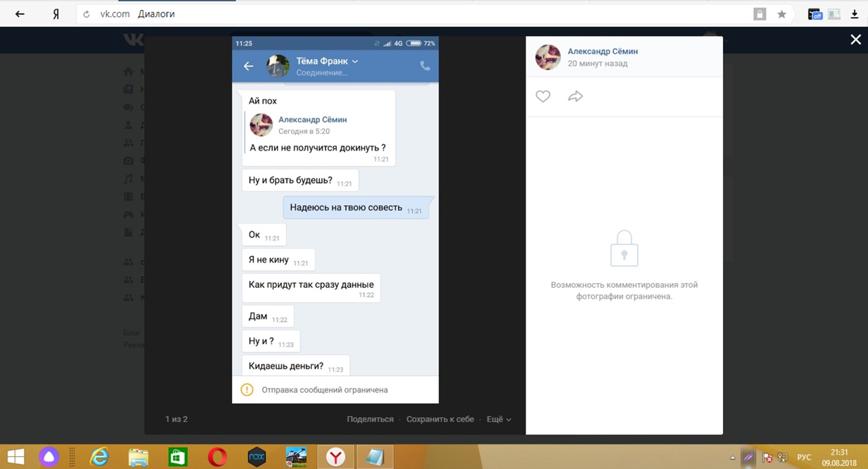Close the photo viewer with the X
This screenshot has width=868, height=469.
pyautogui.click(x=856, y=40)
